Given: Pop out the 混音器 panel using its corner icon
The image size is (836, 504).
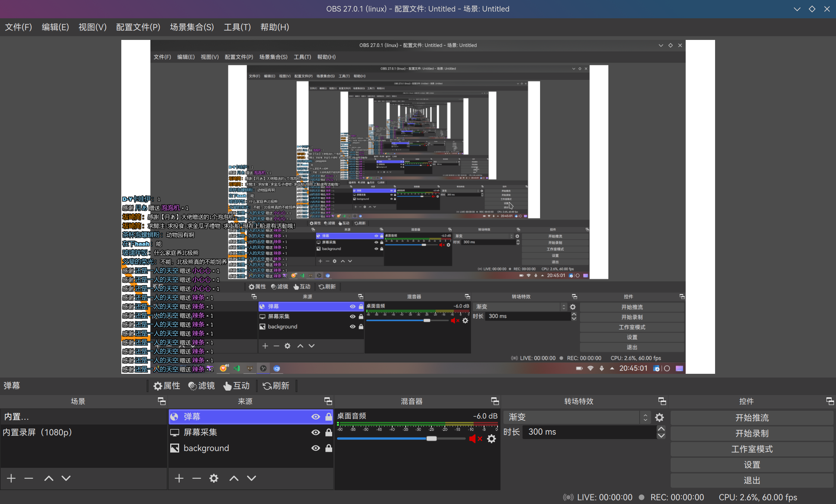Looking at the screenshot, I should pyautogui.click(x=495, y=401).
